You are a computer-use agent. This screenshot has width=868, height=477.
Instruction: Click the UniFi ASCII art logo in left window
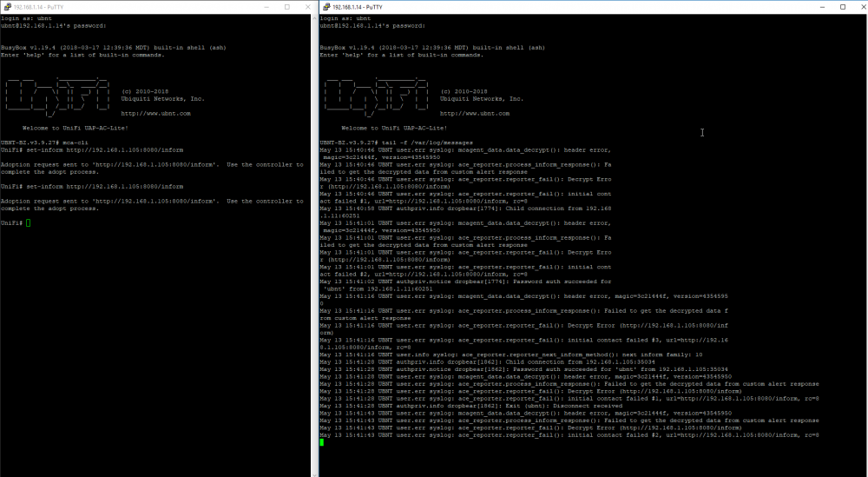(57, 97)
